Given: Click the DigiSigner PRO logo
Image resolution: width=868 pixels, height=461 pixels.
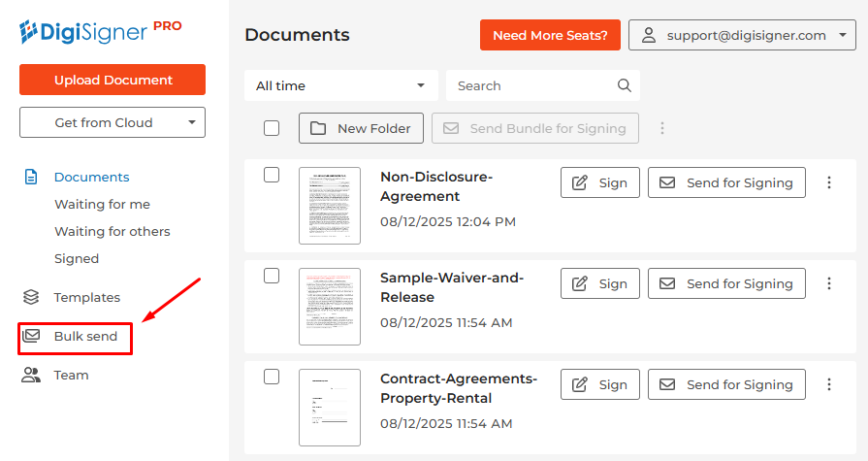Looking at the screenshot, I should click(100, 32).
